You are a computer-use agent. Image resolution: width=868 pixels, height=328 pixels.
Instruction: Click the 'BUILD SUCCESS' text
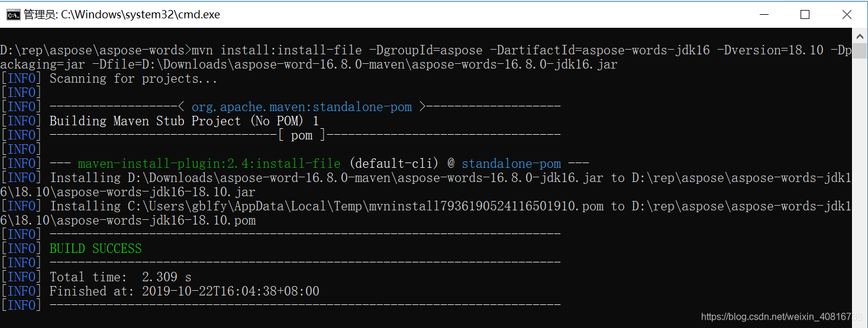click(x=95, y=249)
